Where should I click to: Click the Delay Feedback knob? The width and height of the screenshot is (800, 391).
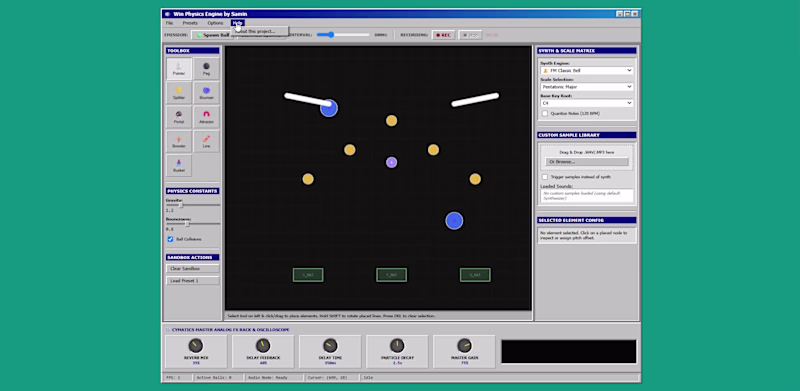(263, 346)
